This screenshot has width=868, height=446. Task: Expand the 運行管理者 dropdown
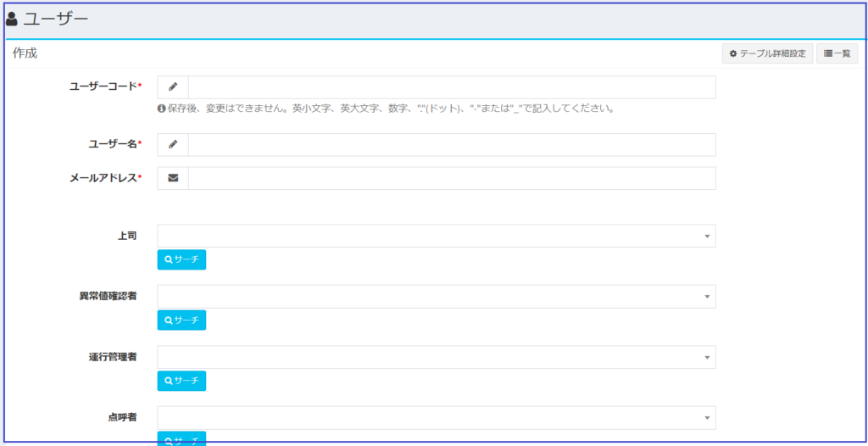tap(437, 357)
